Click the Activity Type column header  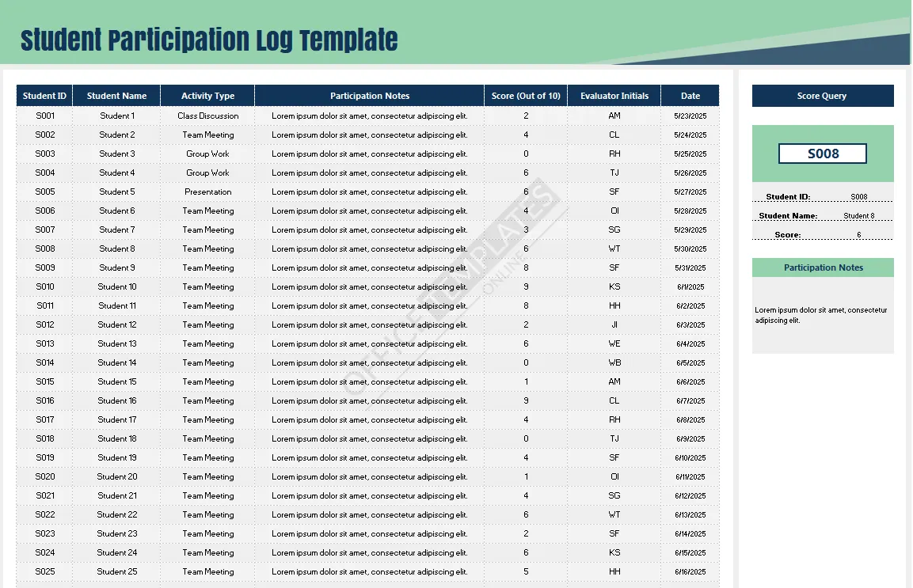[208, 96]
